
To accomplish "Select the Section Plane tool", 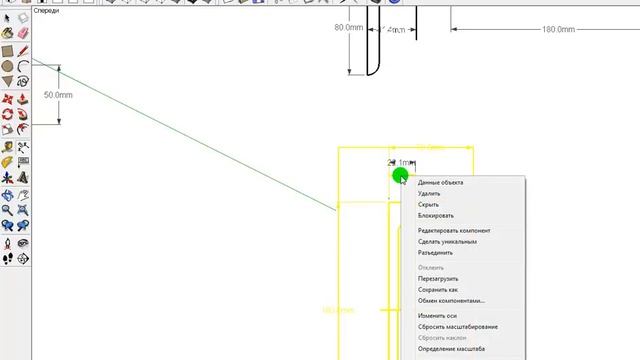I will point(23,259).
